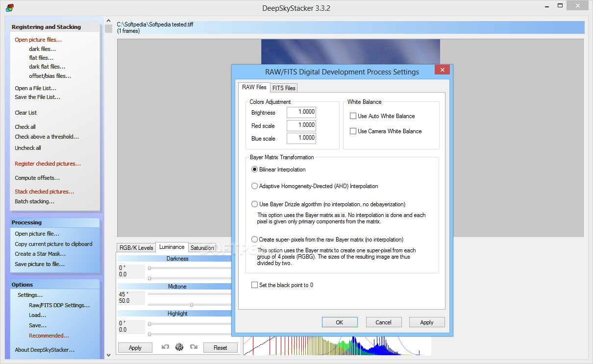The height and width of the screenshot is (364, 593).
Task: Click the Red scale value field
Action: (x=301, y=125)
